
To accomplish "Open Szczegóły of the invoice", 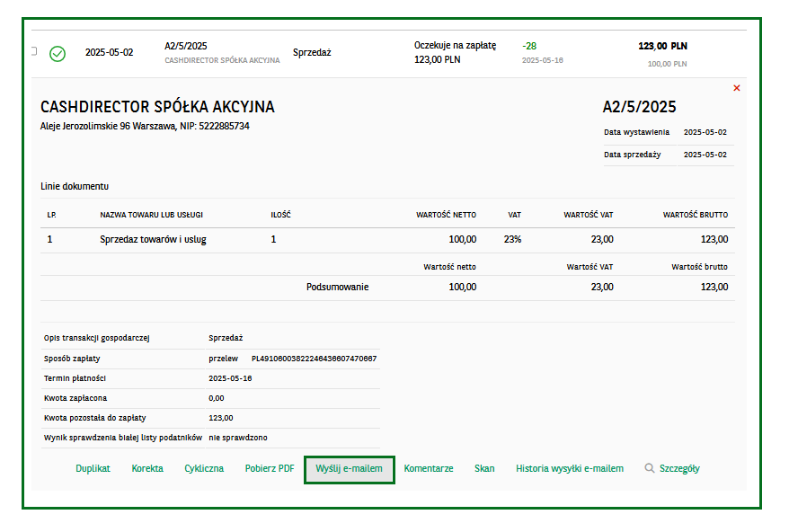I will pos(679,468).
